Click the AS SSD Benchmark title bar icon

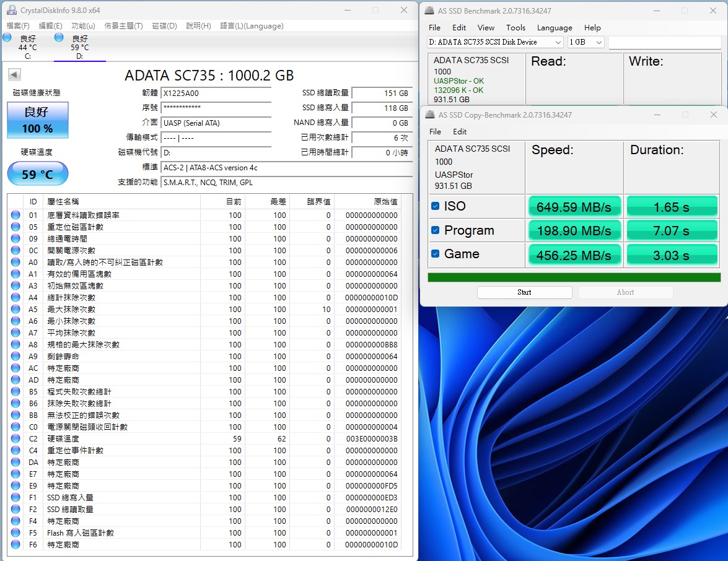click(x=429, y=10)
